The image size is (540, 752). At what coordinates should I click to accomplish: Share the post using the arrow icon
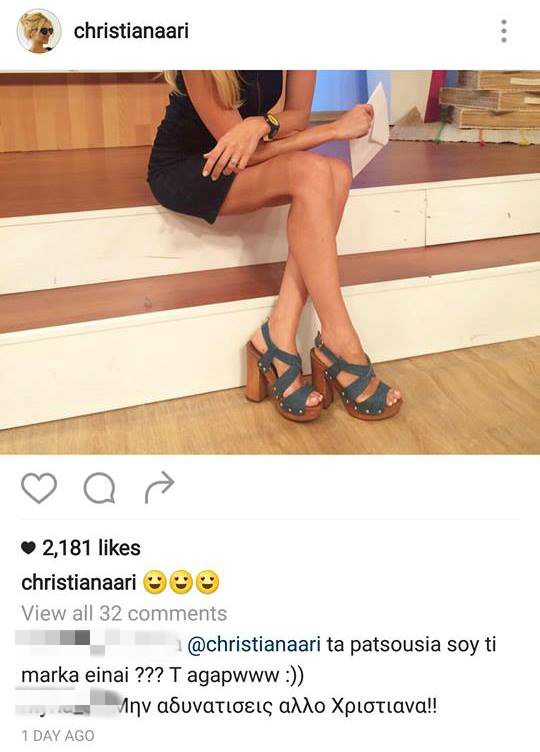[x=159, y=487]
